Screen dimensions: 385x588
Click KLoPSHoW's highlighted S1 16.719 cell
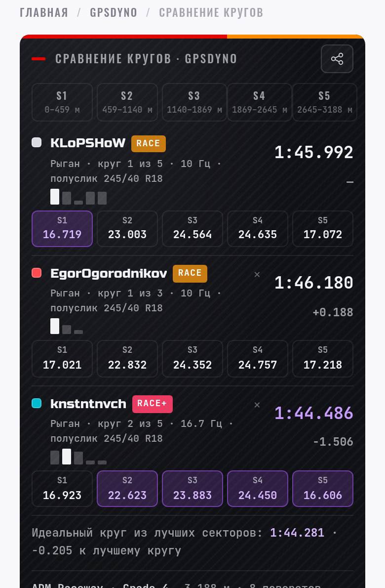[62, 229]
